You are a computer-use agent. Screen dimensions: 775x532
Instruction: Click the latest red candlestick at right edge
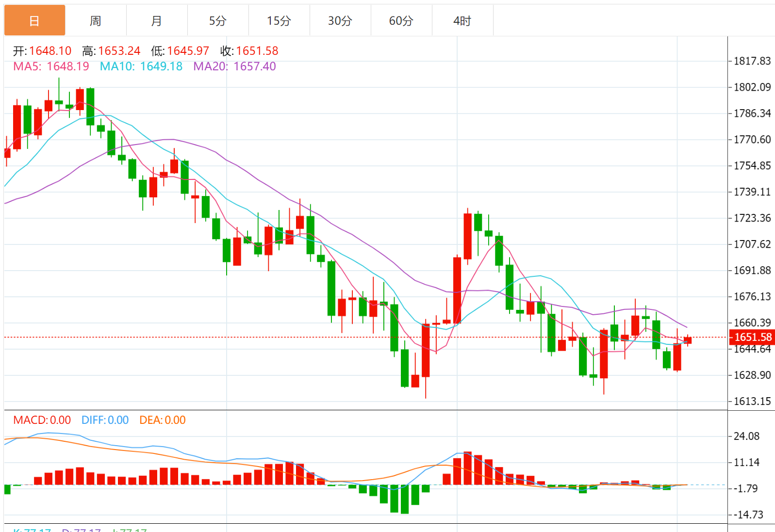click(x=688, y=340)
